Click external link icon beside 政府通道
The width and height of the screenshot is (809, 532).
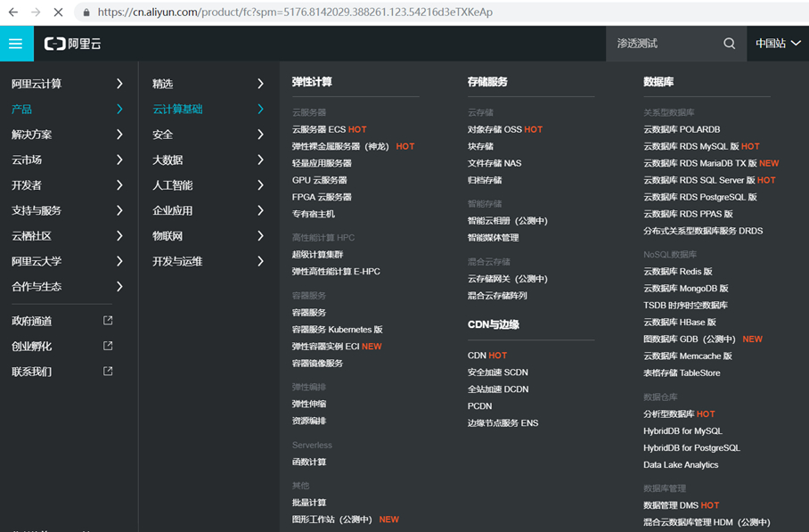(108, 321)
